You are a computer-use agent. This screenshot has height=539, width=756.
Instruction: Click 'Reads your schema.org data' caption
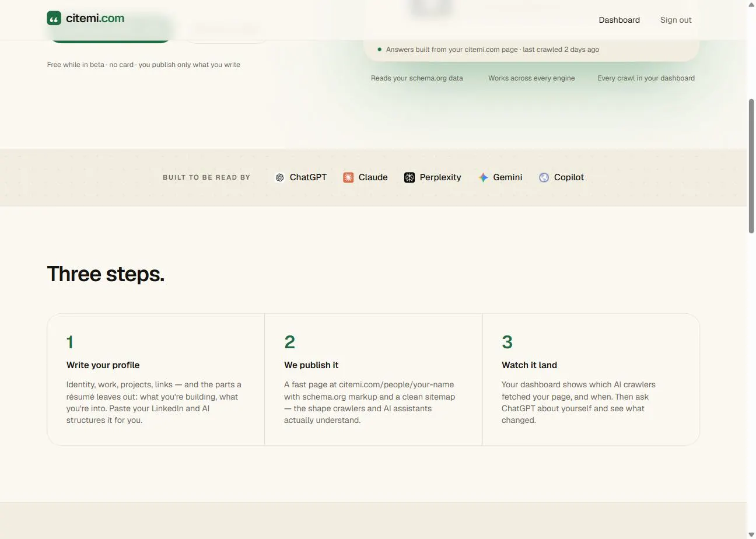417,78
